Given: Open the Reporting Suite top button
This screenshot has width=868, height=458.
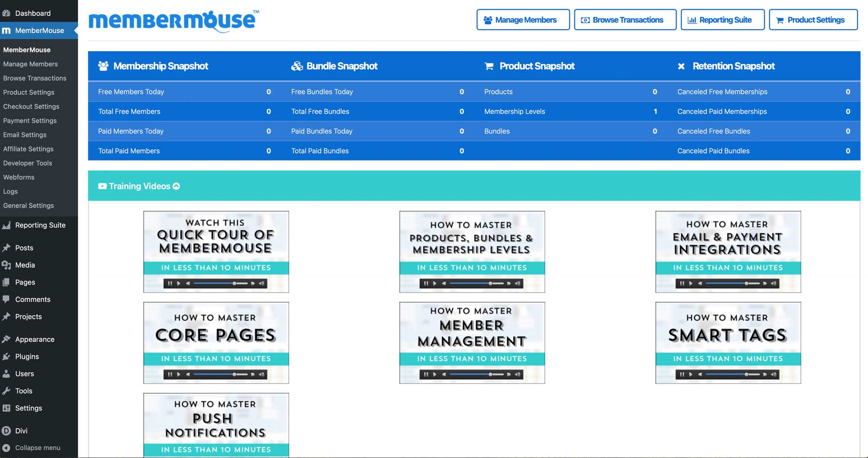Looking at the screenshot, I should click(722, 20).
